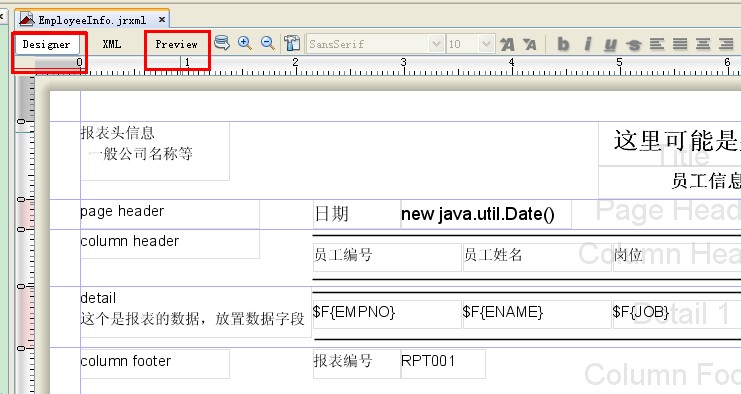Viewport: 741px width, 394px height.
Task: Align text left
Action: 657,44
